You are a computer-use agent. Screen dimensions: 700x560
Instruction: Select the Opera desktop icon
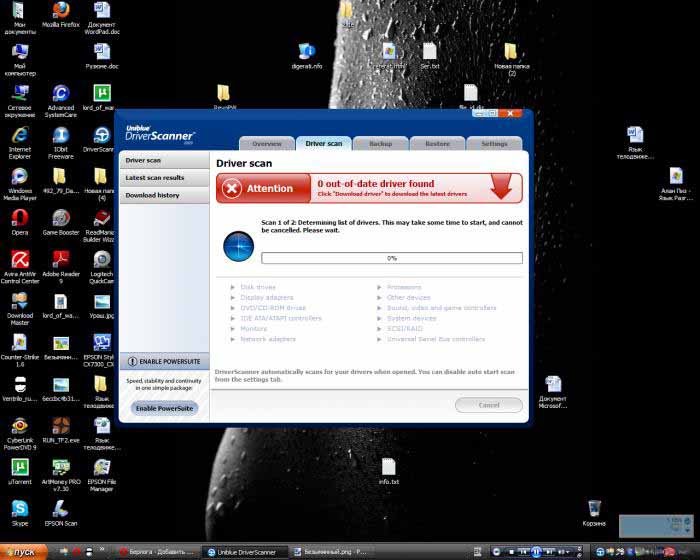[x=20, y=222]
